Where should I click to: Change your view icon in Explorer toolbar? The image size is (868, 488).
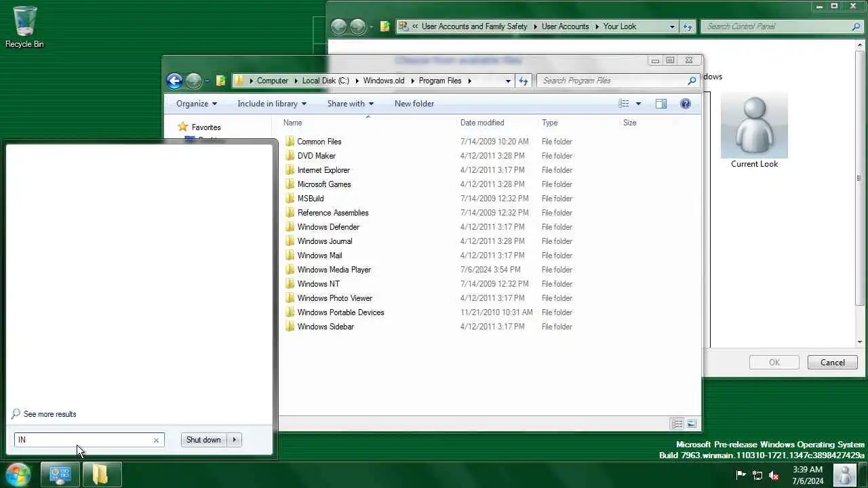click(624, 104)
